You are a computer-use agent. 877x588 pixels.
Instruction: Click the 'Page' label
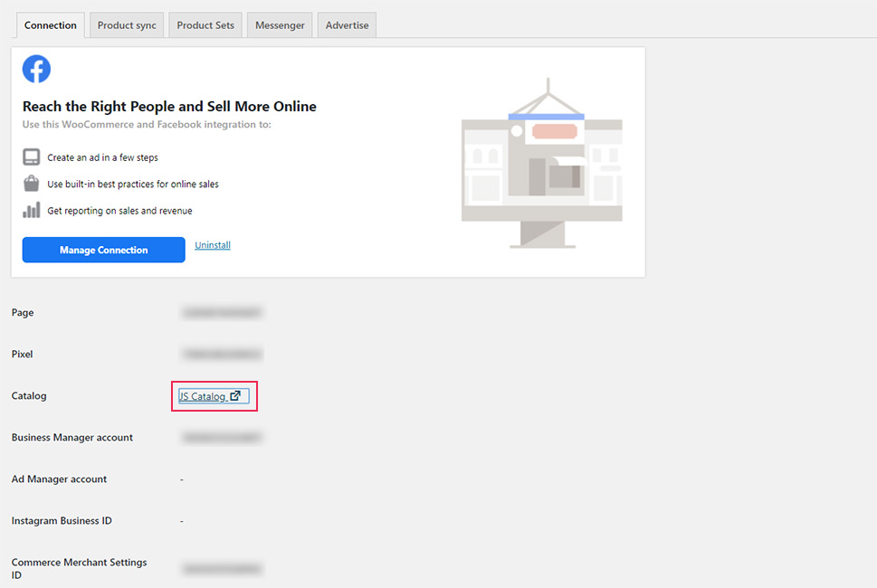pos(23,312)
